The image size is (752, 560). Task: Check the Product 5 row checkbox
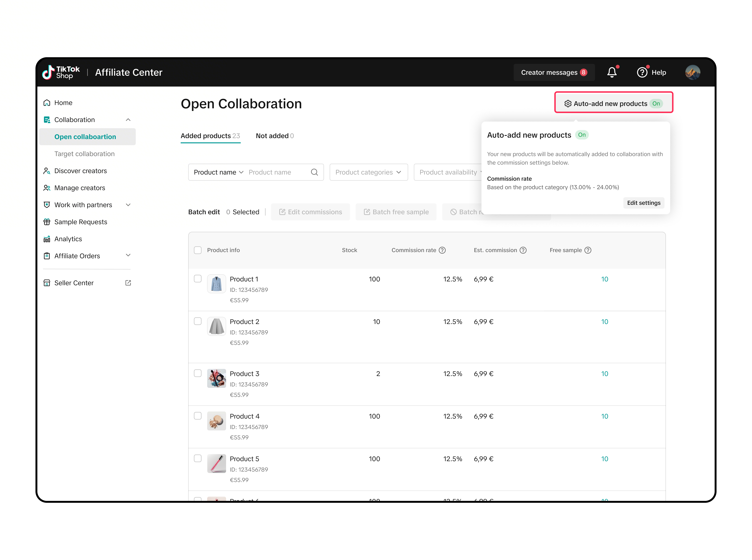[198, 458]
